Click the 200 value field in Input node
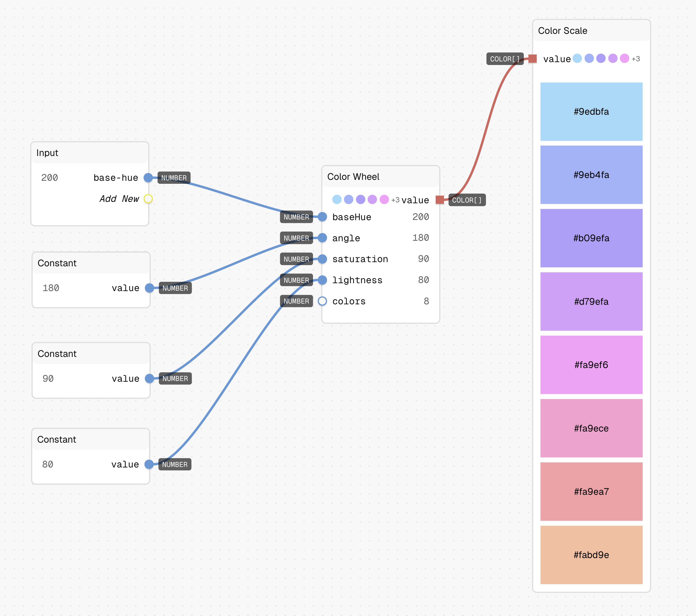The image size is (696, 616). click(x=50, y=178)
